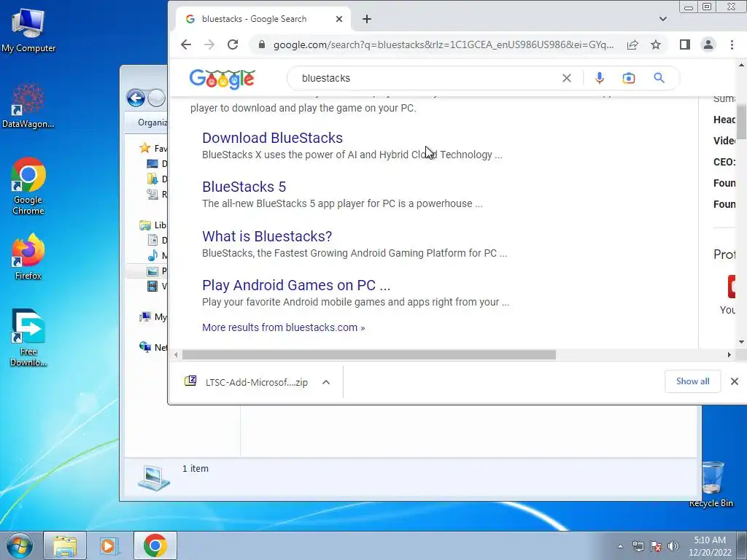This screenshot has height=560, width=747.
Task: Open Recycle Bin on desktop
Action: (711, 484)
